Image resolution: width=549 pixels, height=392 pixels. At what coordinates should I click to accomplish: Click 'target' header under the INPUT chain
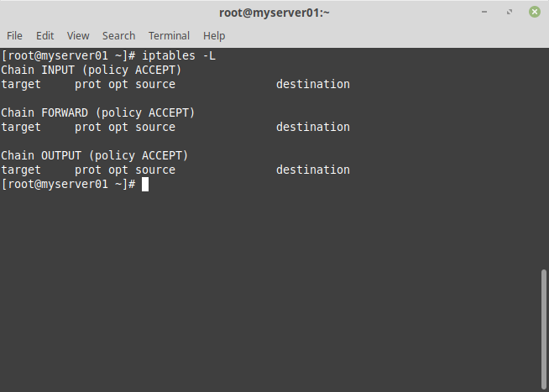pyautogui.click(x=21, y=84)
